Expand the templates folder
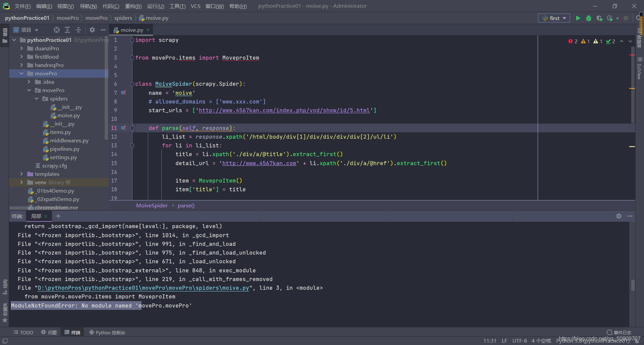The width and height of the screenshot is (644, 345). (21, 174)
